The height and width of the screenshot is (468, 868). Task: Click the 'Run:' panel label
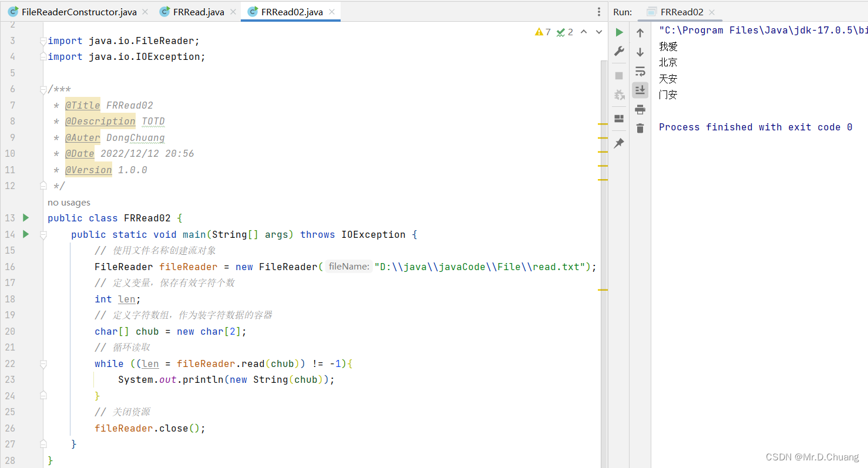(x=623, y=12)
